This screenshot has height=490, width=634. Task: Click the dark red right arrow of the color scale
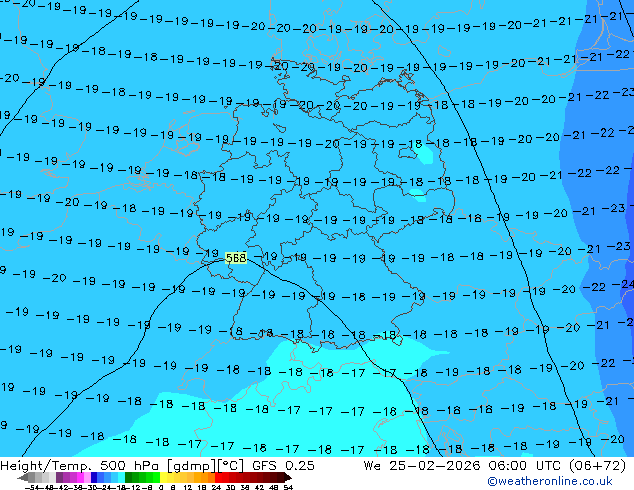pyautogui.click(x=288, y=478)
